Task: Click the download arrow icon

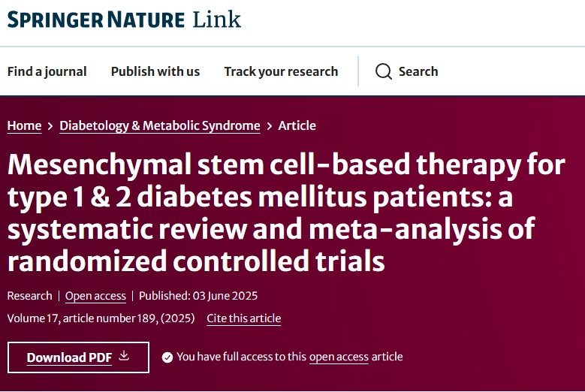Action: [x=124, y=356]
